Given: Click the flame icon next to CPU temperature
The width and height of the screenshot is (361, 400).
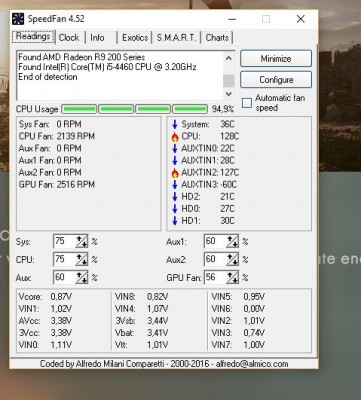Looking at the screenshot, I should pyautogui.click(x=175, y=137).
